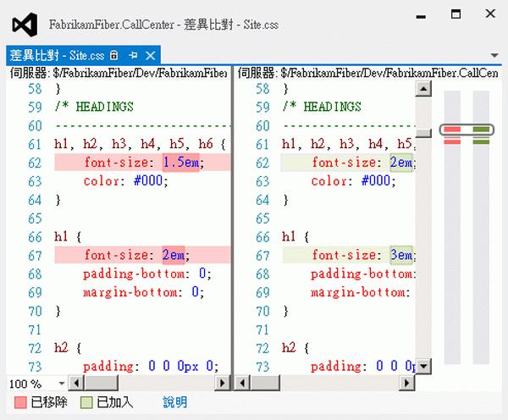Close the diff window
Viewport: 508px width, 420px height.
(x=490, y=14)
